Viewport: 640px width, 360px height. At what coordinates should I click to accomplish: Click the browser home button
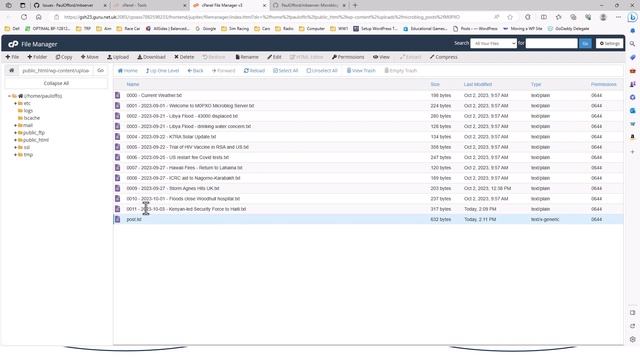[39, 17]
